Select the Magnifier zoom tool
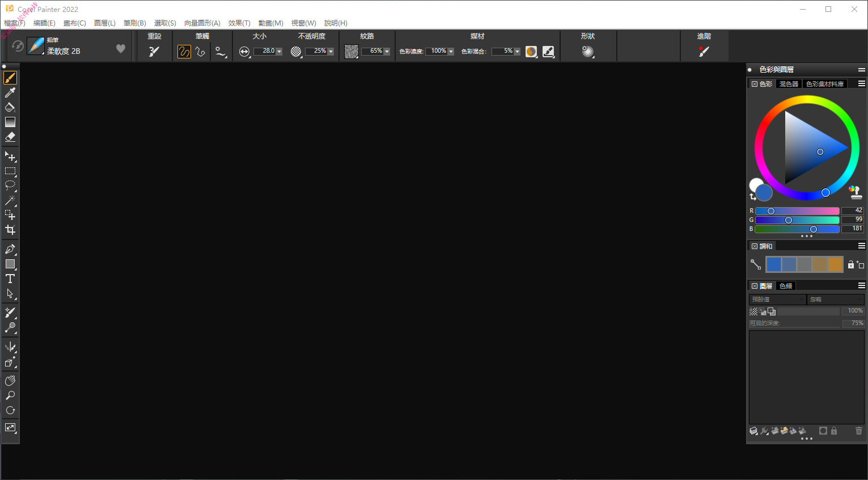Screen dimensions: 868x480 click(10, 395)
